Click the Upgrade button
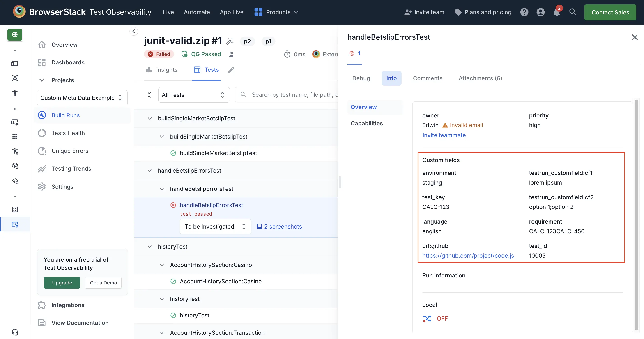 62,283
